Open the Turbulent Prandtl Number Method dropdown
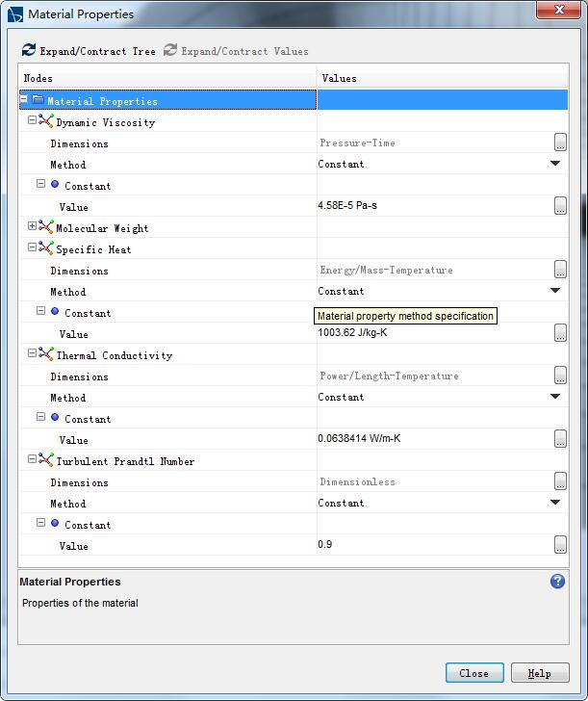The width and height of the screenshot is (588, 701). coord(555,503)
